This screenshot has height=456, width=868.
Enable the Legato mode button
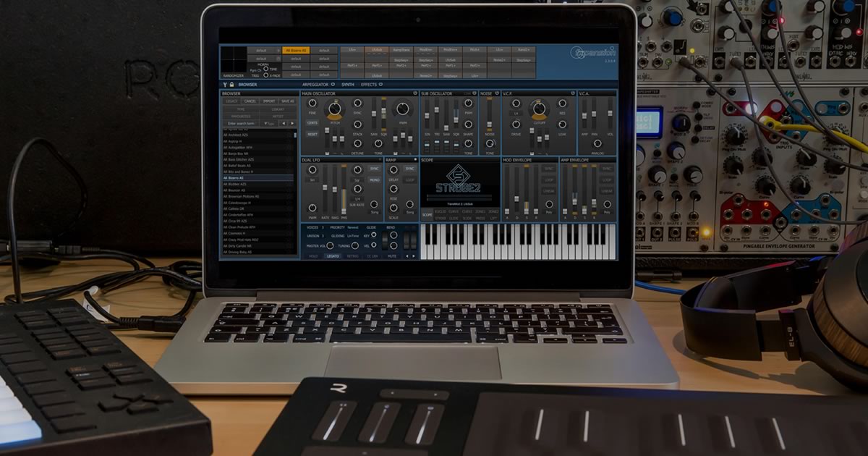333,256
